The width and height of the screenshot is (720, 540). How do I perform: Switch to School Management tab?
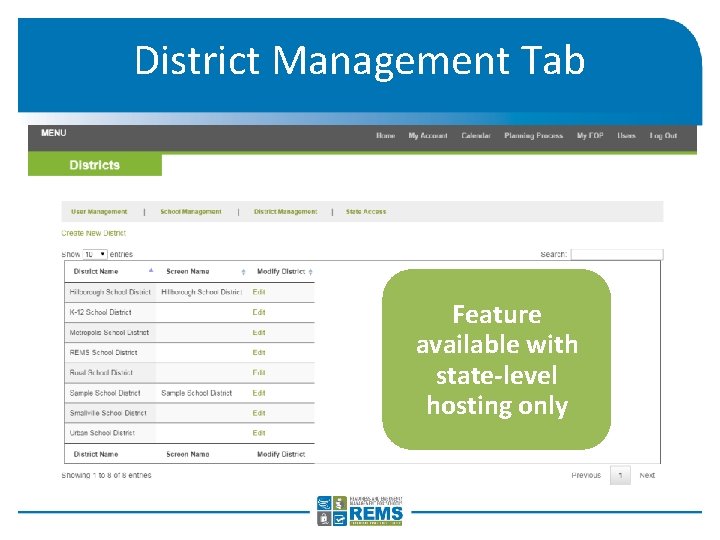click(191, 212)
